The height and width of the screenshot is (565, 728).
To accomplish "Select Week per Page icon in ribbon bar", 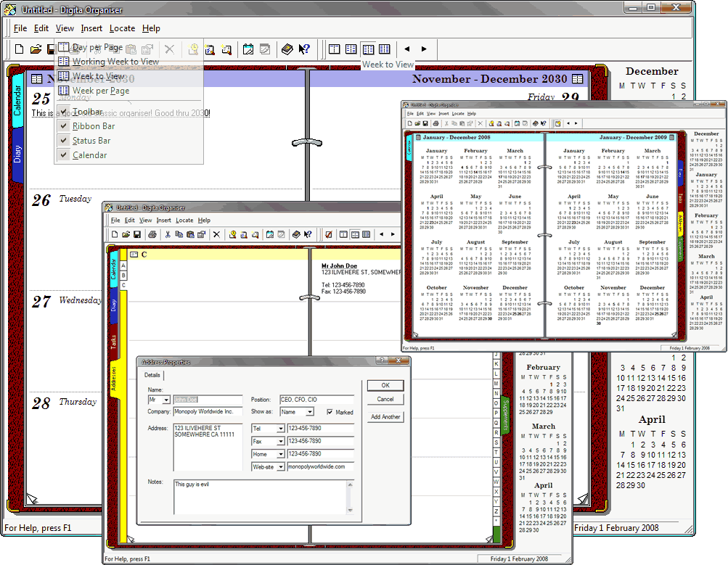I will 385,49.
